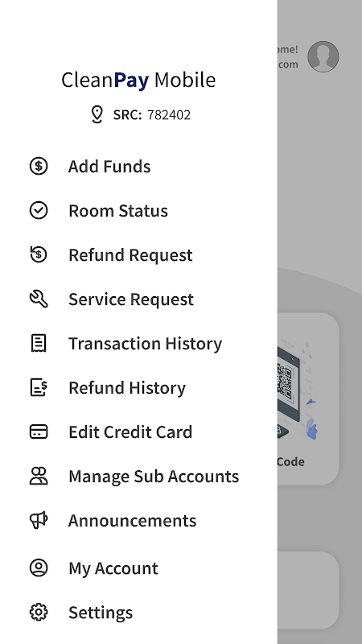Tap the dimmed QR code card
The image size is (362, 644).
[308, 398]
